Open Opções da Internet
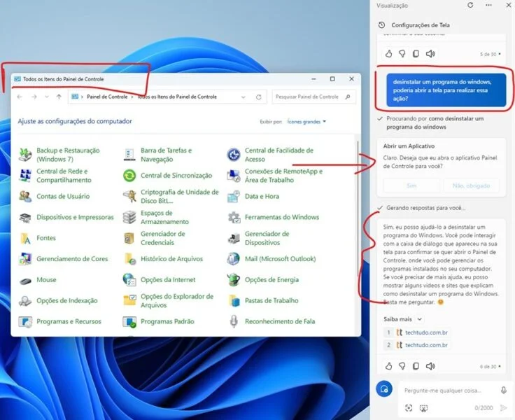Viewport: 515px width, 420px height. pos(159,280)
